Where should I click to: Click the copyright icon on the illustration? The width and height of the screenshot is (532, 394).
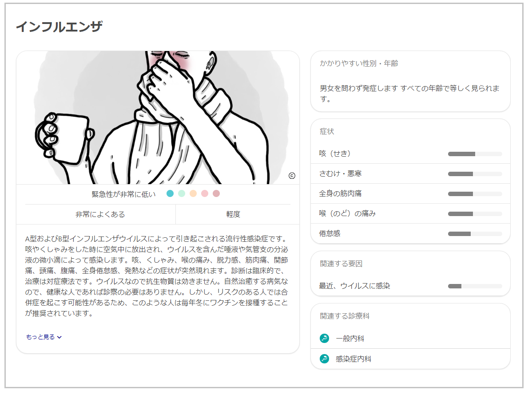pos(292,176)
